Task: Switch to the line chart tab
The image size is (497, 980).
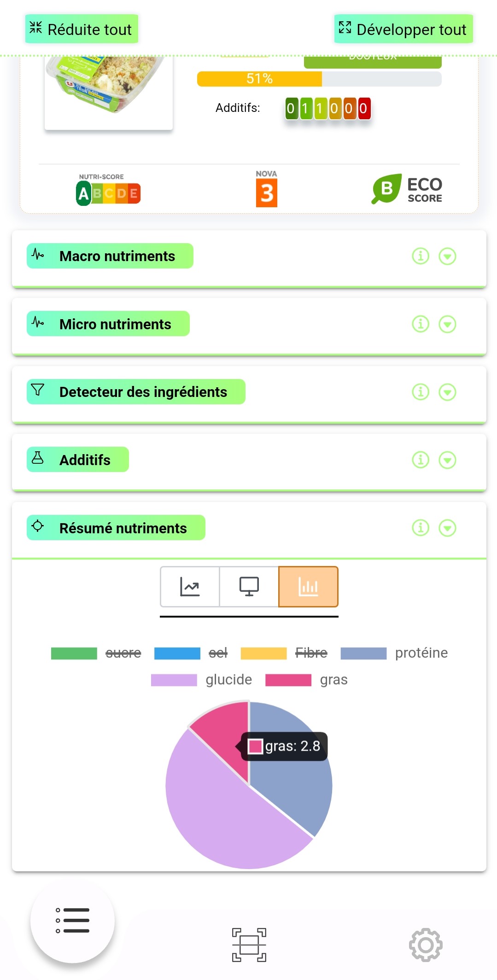Action: point(190,587)
